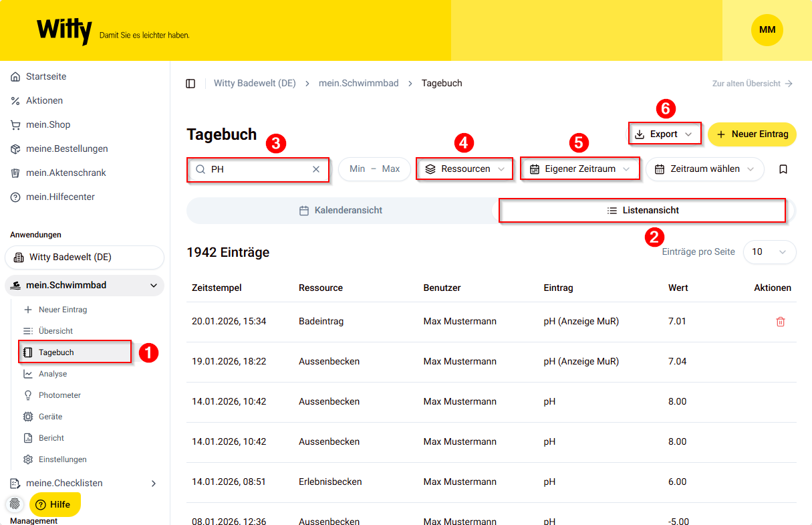Open Einstellungen in the sidebar
Viewport: 812px width, 525px height.
55,459
